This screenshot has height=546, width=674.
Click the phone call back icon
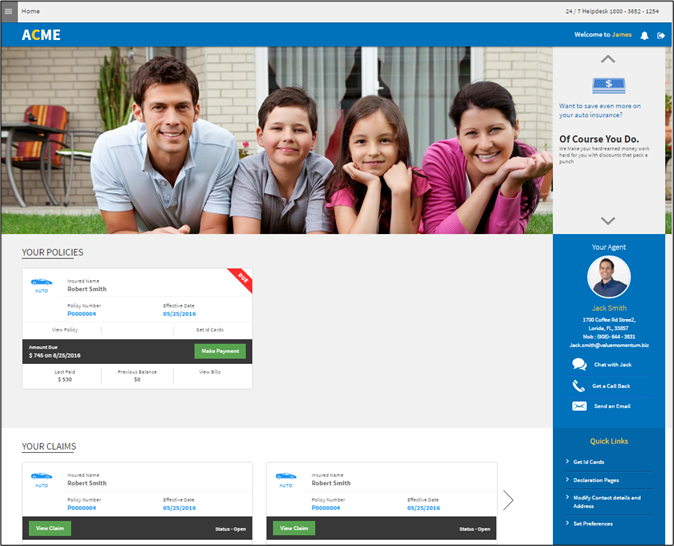point(579,386)
